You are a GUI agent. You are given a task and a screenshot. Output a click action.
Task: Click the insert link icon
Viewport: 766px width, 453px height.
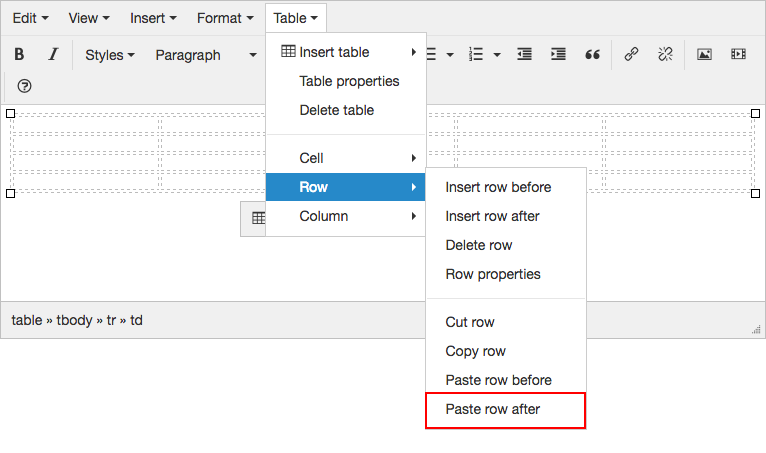tap(631, 55)
